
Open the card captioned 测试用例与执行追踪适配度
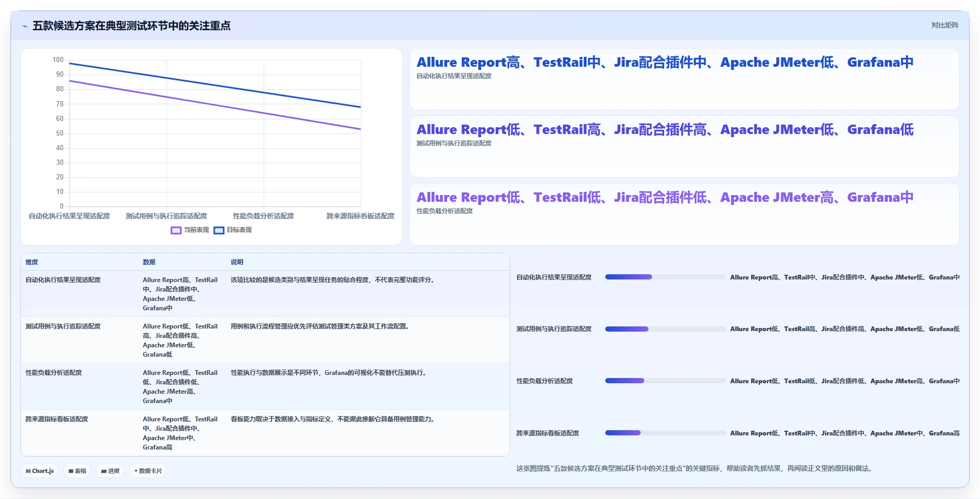pos(684,147)
